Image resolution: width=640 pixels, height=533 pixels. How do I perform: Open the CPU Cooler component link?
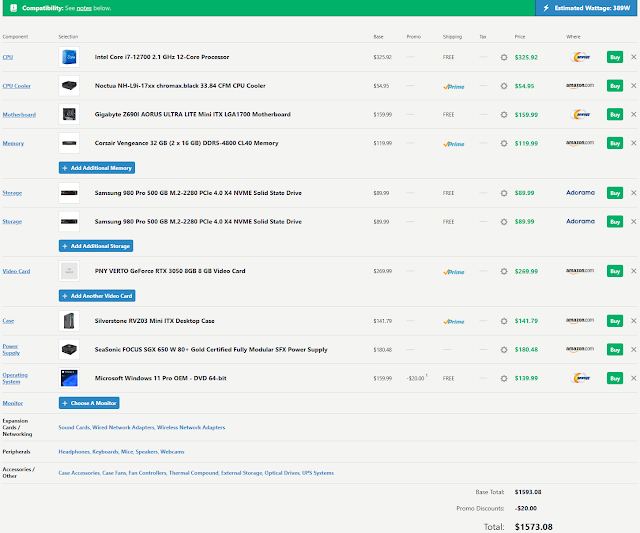[17, 86]
